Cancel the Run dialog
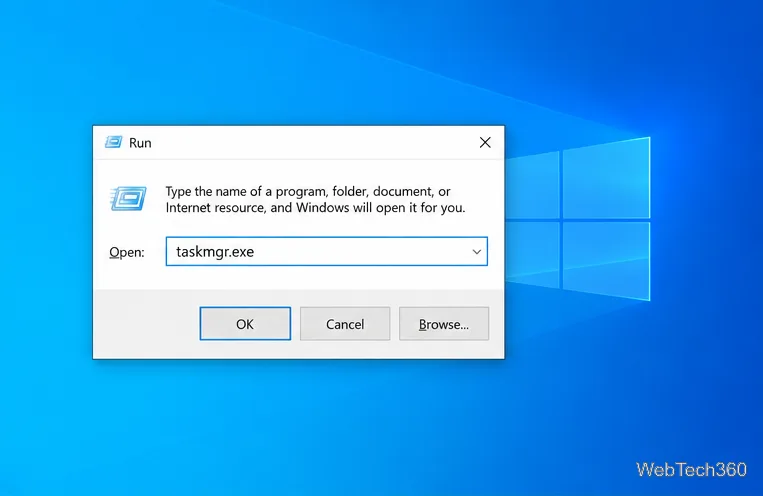This screenshot has height=496, width=763. click(345, 324)
